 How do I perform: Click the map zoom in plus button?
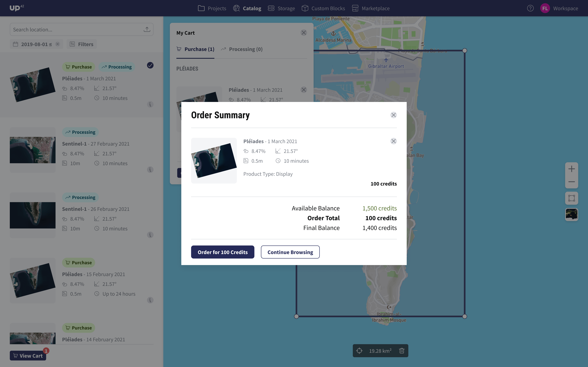[x=571, y=169]
